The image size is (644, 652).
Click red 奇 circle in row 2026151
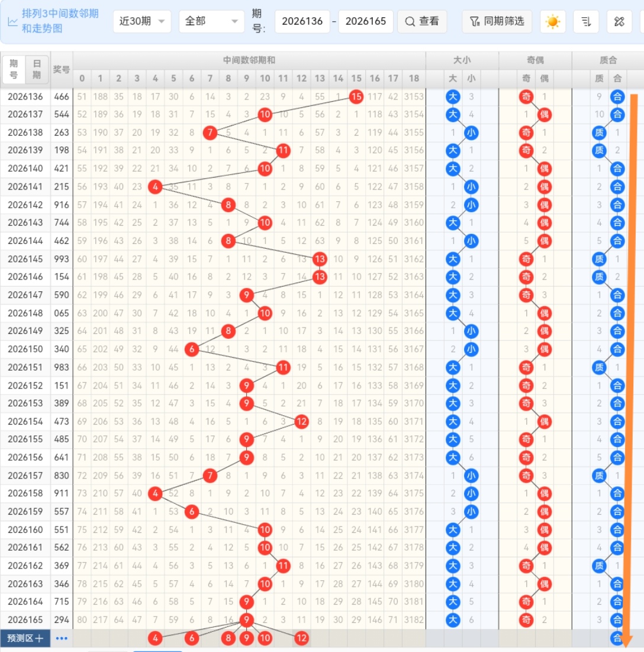526,368
